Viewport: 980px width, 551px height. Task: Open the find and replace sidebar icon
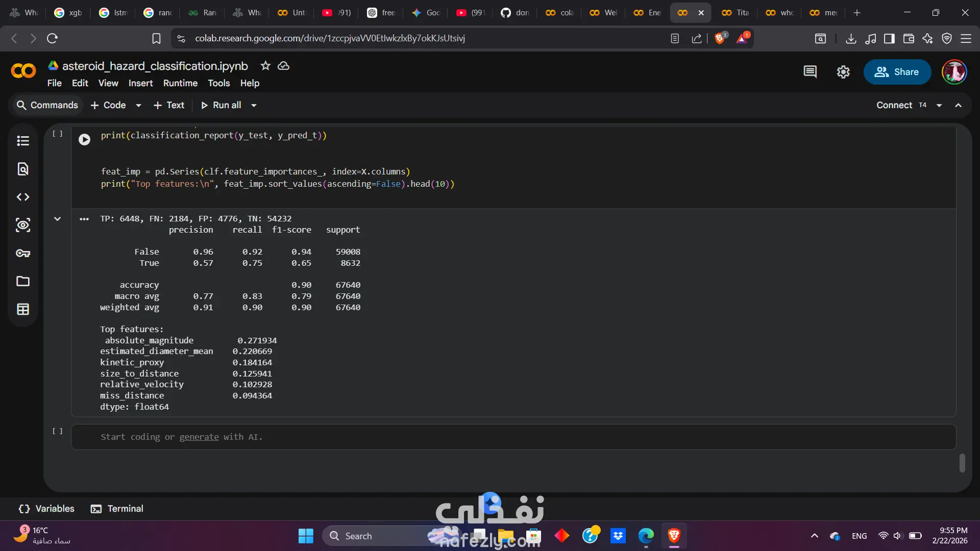pos(23,169)
